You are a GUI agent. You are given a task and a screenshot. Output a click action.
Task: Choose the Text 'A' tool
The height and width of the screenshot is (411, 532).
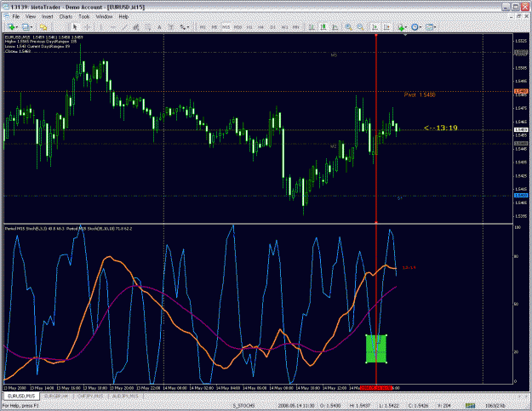[x=159, y=27]
